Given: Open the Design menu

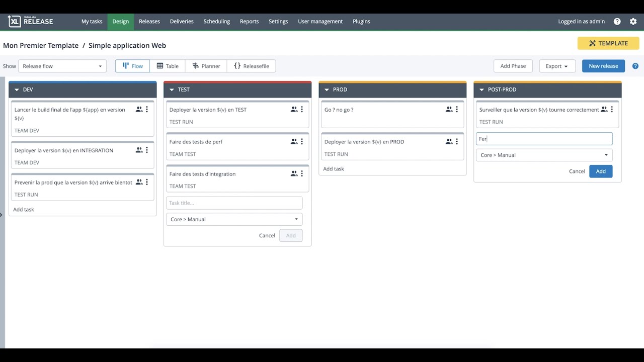Looking at the screenshot, I should 121,22.
